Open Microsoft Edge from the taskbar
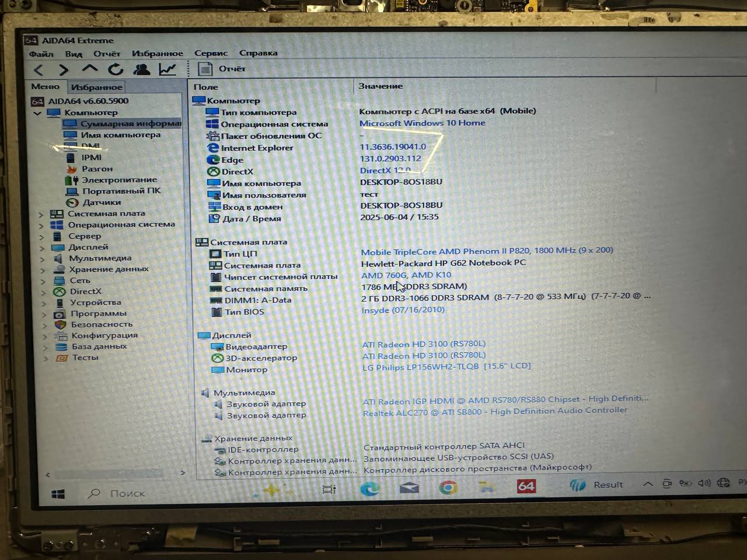The image size is (747, 560). coord(369,489)
